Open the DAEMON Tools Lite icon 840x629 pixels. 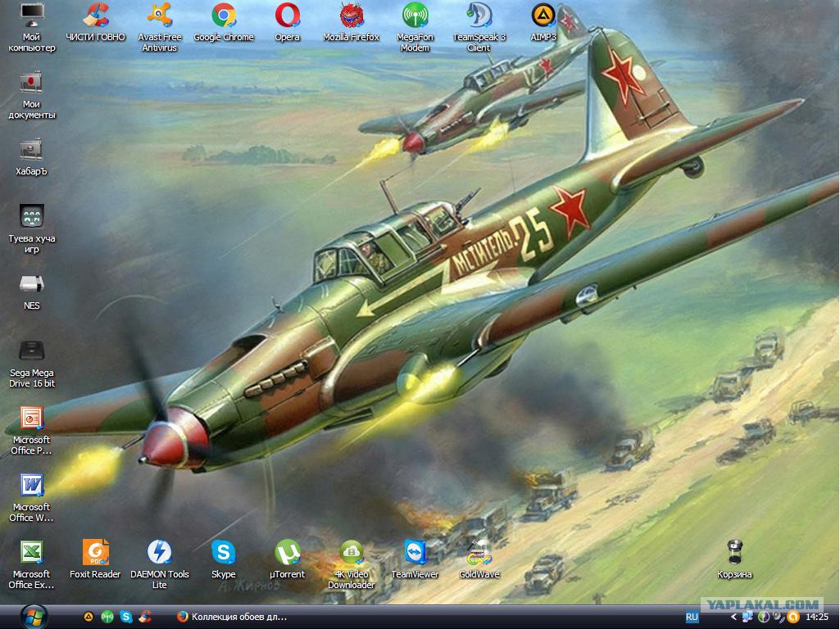pos(159,564)
